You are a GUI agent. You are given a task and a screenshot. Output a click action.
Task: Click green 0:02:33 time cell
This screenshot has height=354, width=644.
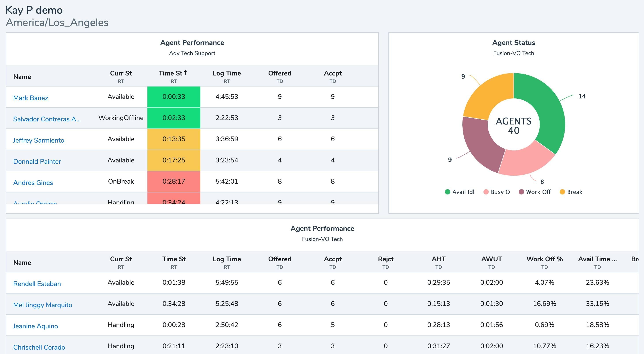pos(174,118)
